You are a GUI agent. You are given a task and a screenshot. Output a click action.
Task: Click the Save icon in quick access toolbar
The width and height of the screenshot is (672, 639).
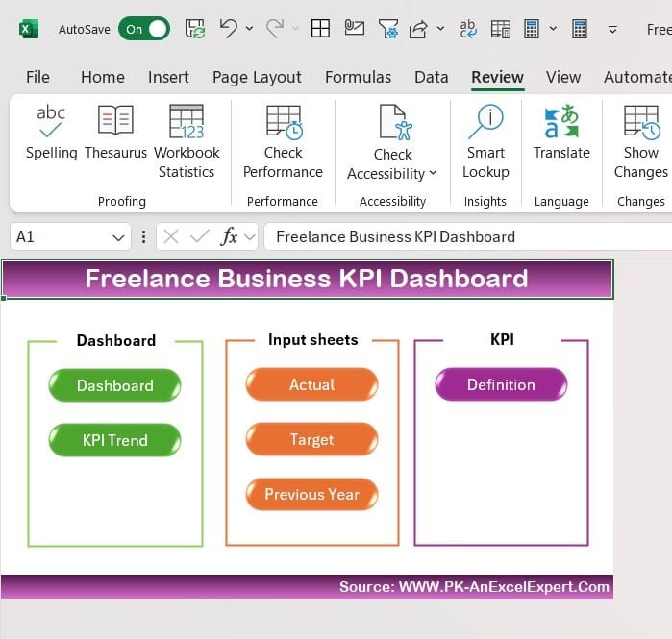pyautogui.click(x=195, y=29)
